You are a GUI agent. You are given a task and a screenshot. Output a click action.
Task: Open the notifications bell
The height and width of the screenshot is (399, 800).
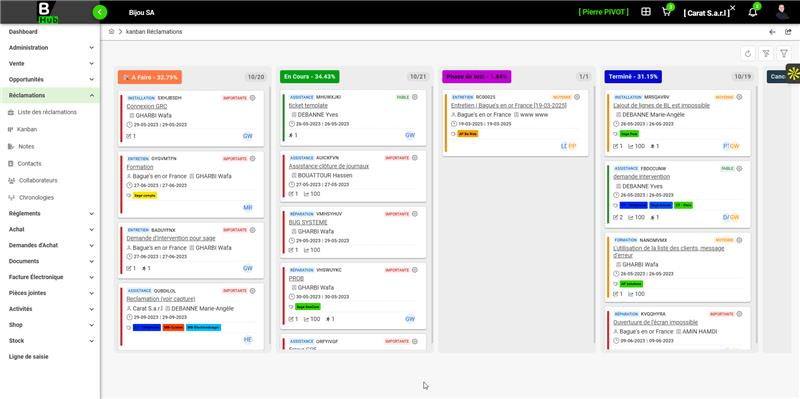click(753, 12)
